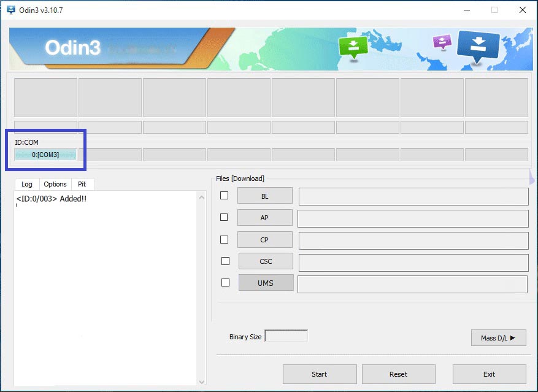Click the UMS file path field
The image size is (538, 392).
pos(412,284)
